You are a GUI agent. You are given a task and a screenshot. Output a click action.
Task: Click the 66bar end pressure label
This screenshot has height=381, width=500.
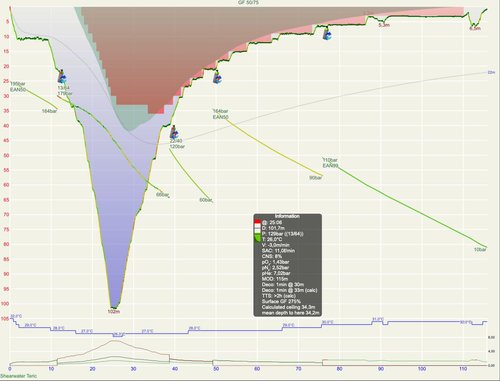click(163, 195)
